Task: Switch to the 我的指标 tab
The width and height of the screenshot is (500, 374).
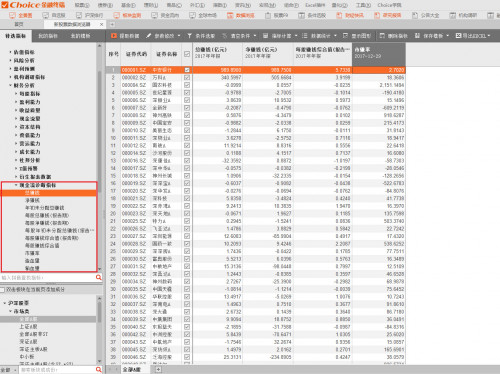Action: 48,36
